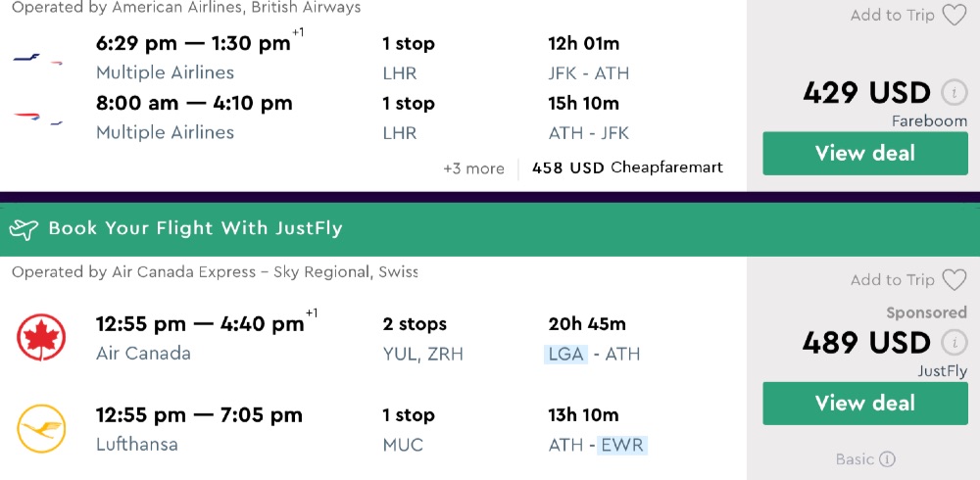This screenshot has height=480, width=980.
Task: Click Add to Trip on the Fareboom result
Action: tap(892, 16)
